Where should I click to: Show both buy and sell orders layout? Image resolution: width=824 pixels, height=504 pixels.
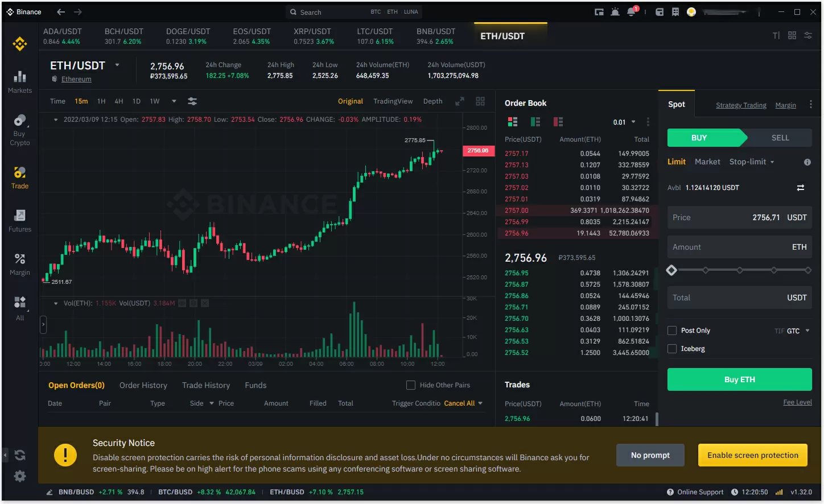(x=513, y=122)
